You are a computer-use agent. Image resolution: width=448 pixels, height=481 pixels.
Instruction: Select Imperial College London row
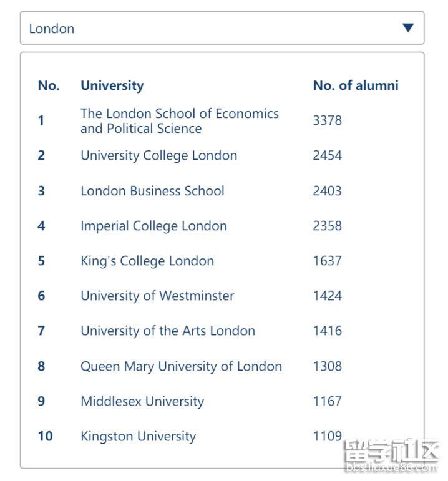(153, 226)
